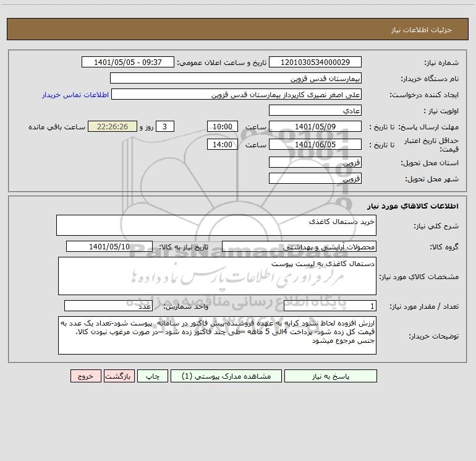The image size is (476, 461).
Task: Click label گروه کالا
Action: (444, 247)
